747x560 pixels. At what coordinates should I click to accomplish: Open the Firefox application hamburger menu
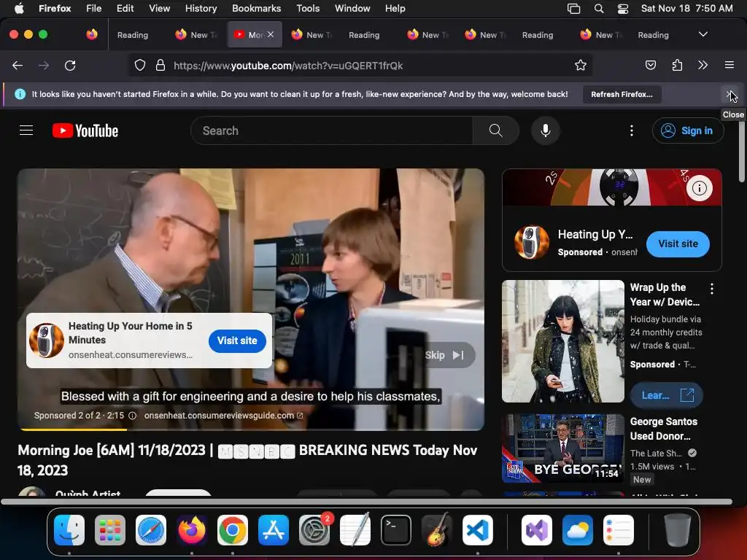coord(729,65)
